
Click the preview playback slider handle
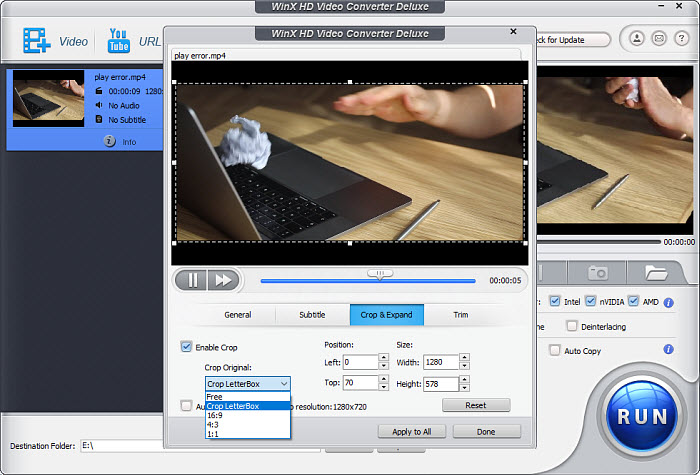click(x=379, y=274)
